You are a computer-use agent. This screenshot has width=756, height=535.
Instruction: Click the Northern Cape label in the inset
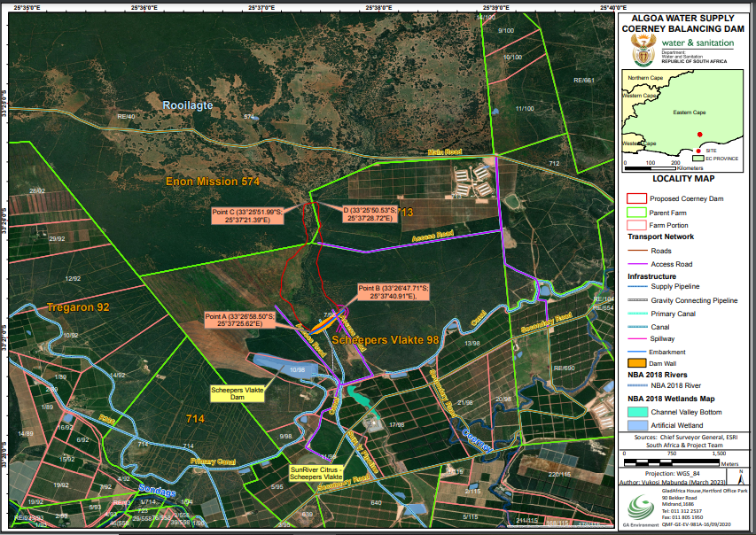[x=645, y=78]
